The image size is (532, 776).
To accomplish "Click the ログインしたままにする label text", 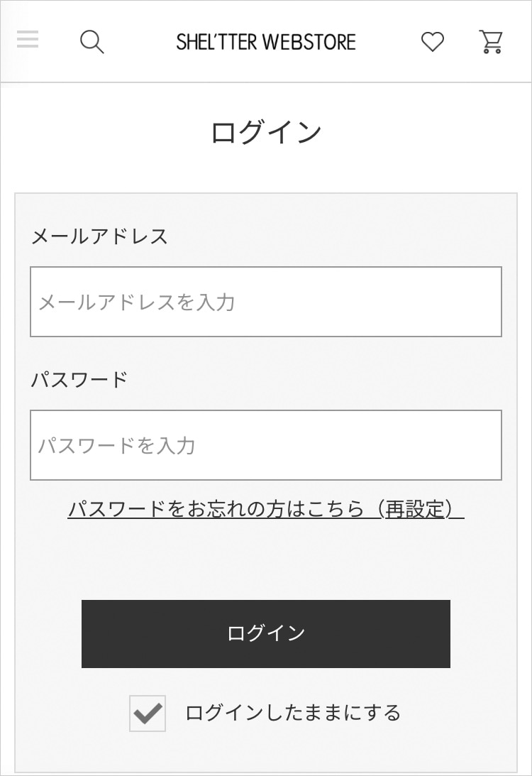I will 293,712.
